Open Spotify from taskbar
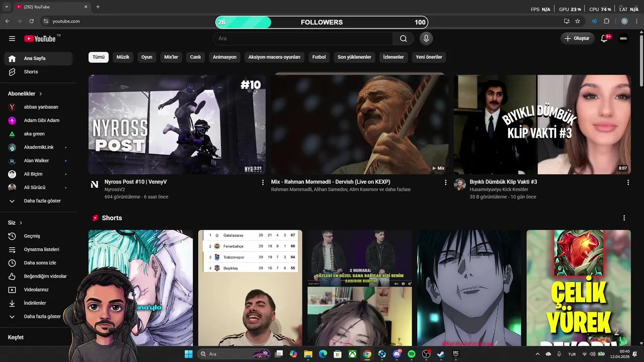Image resolution: width=644 pixels, height=362 pixels. 412,354
